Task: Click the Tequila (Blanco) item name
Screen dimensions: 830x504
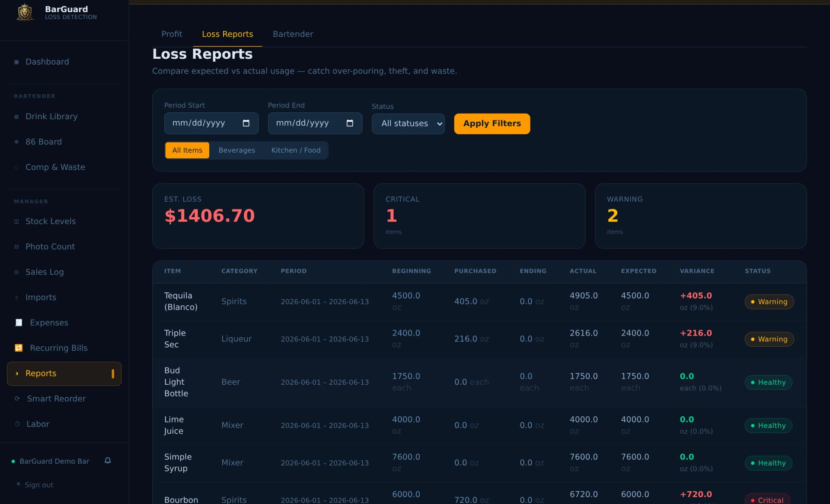Action: click(x=181, y=301)
